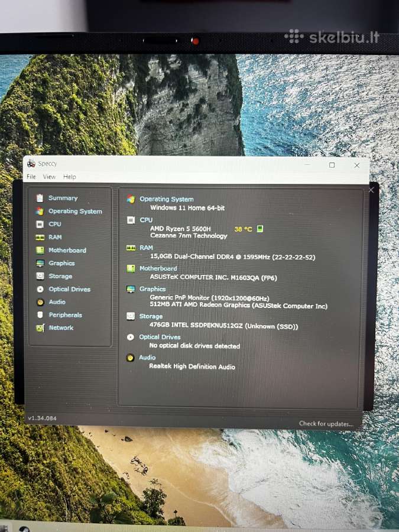Click the Network card icon in sidebar

tap(40, 327)
